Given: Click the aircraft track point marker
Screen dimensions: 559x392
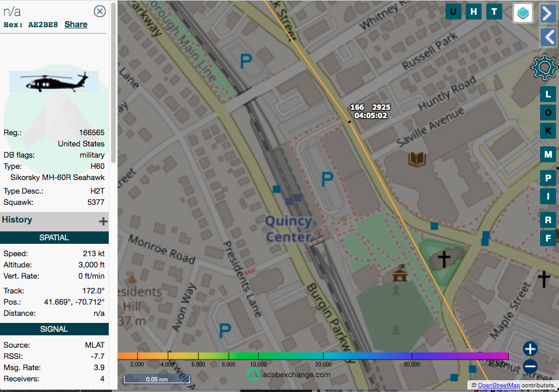Looking at the screenshot, I should click(x=349, y=122).
